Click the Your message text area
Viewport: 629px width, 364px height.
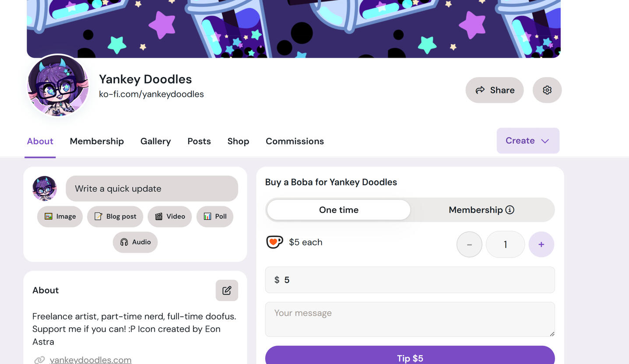pyautogui.click(x=410, y=319)
